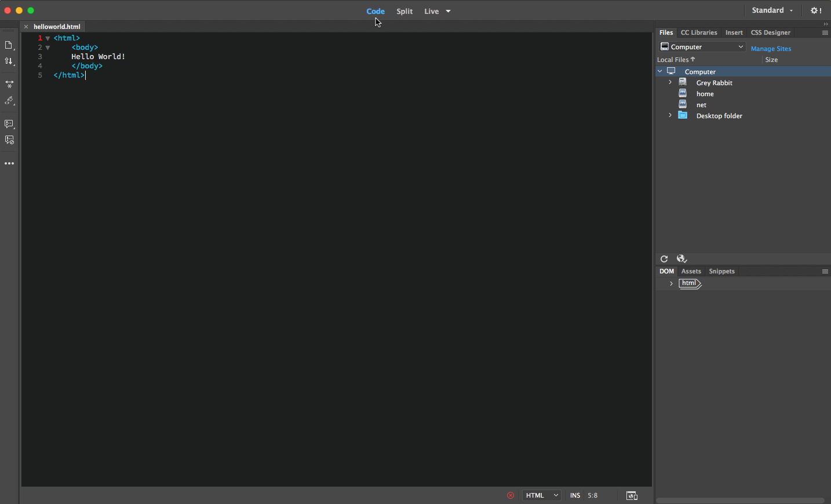
Task: Toggle INS insert mode in status bar
Action: point(575,495)
